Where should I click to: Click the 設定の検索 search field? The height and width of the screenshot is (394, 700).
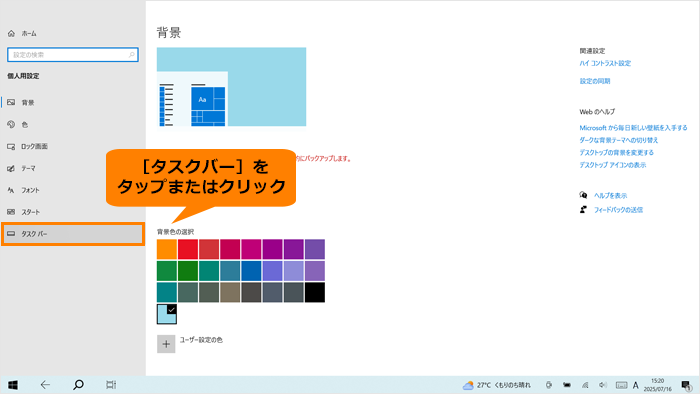[x=73, y=55]
